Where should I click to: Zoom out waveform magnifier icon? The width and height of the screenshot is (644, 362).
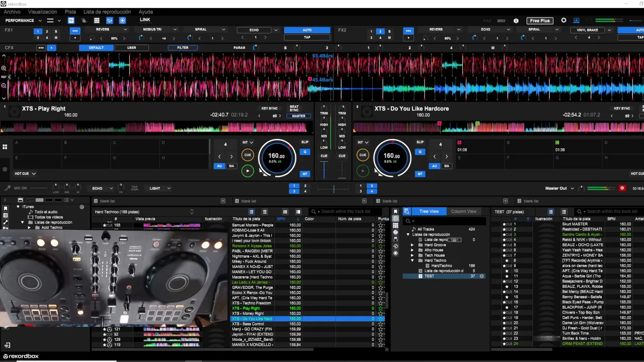4,85
